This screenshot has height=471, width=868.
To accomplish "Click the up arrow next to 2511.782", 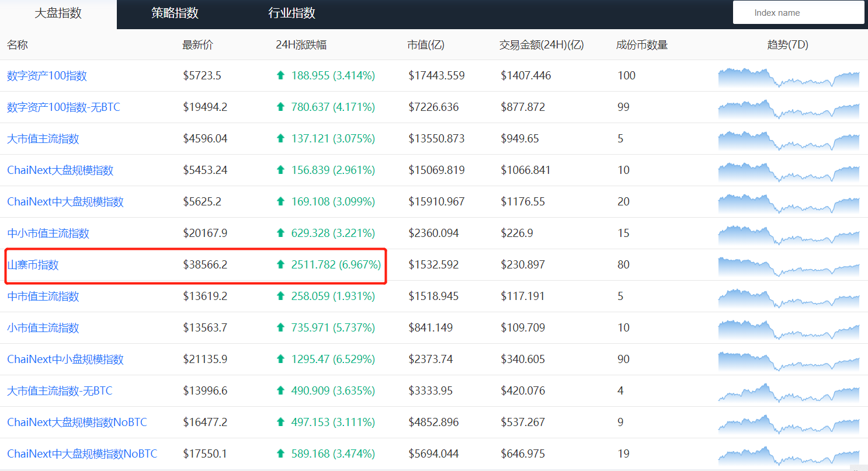I will [x=281, y=264].
